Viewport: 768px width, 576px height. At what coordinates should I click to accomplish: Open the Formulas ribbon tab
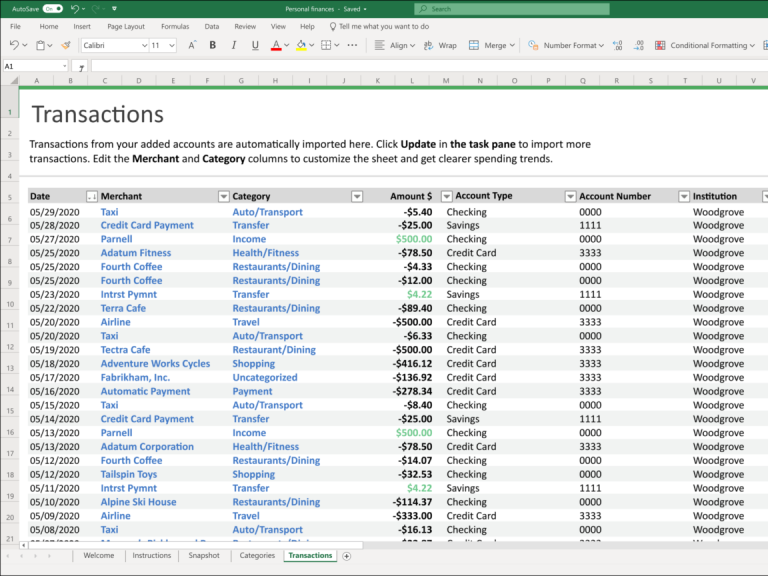(175, 26)
